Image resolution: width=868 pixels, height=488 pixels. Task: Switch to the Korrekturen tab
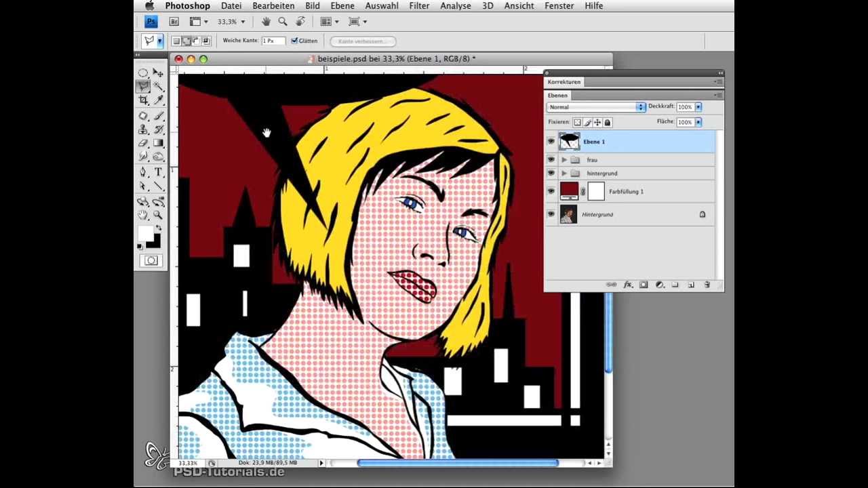(x=564, y=82)
